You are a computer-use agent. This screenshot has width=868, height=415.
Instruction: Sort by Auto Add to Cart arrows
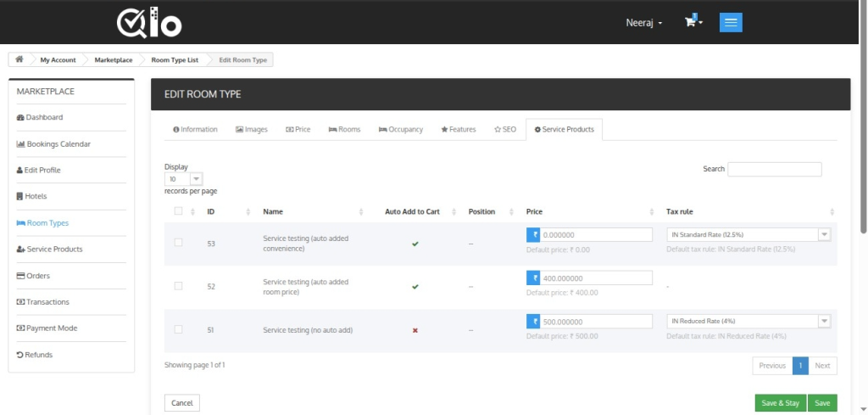pyautogui.click(x=454, y=212)
